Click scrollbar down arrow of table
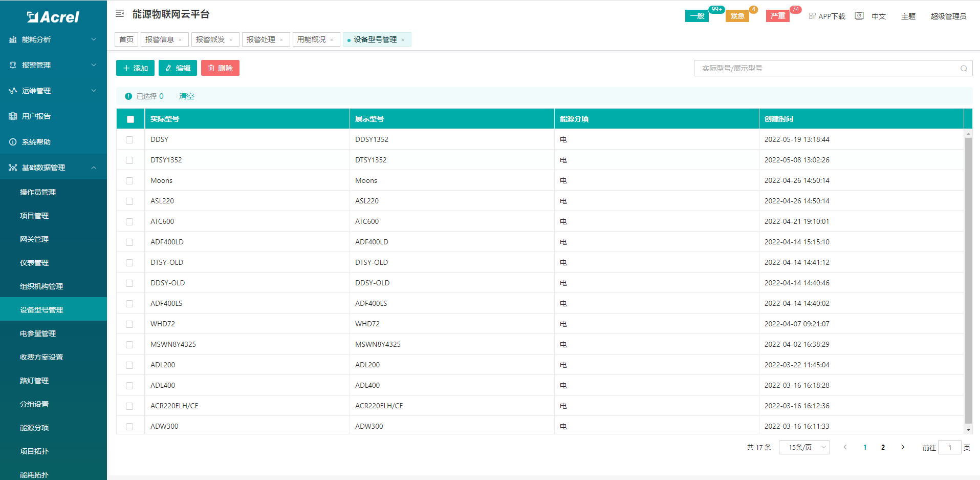The width and height of the screenshot is (980, 480). [968, 430]
